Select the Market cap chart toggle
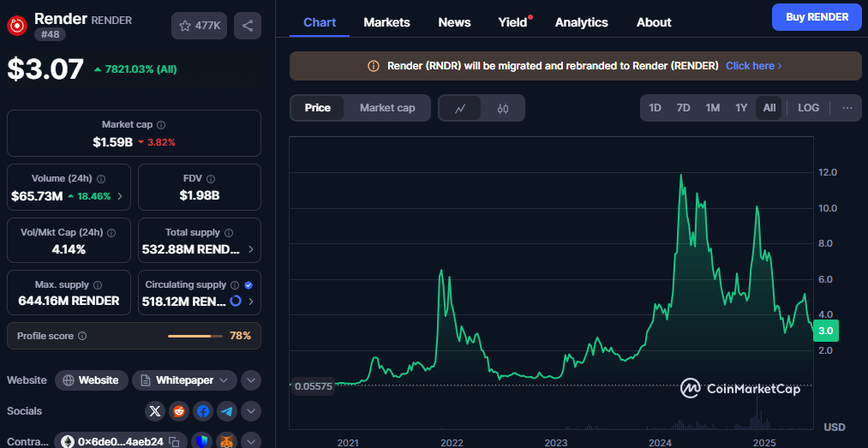868x448 pixels. point(387,108)
